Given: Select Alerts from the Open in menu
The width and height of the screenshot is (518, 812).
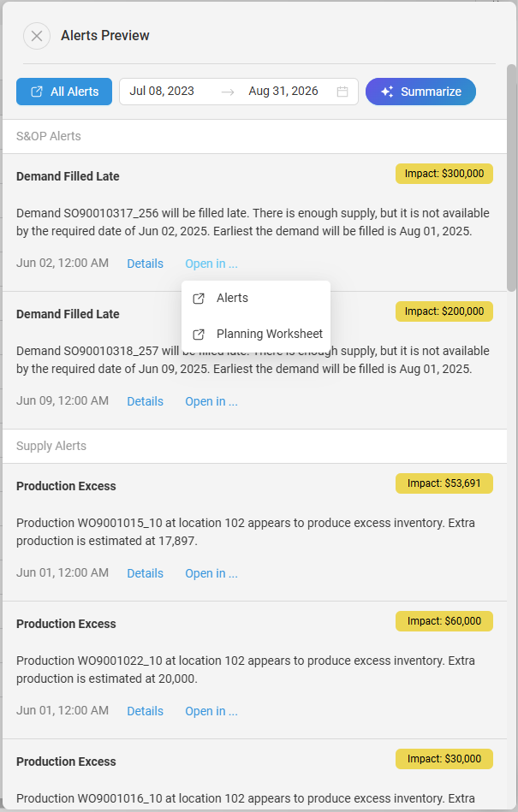Looking at the screenshot, I should [232, 299].
